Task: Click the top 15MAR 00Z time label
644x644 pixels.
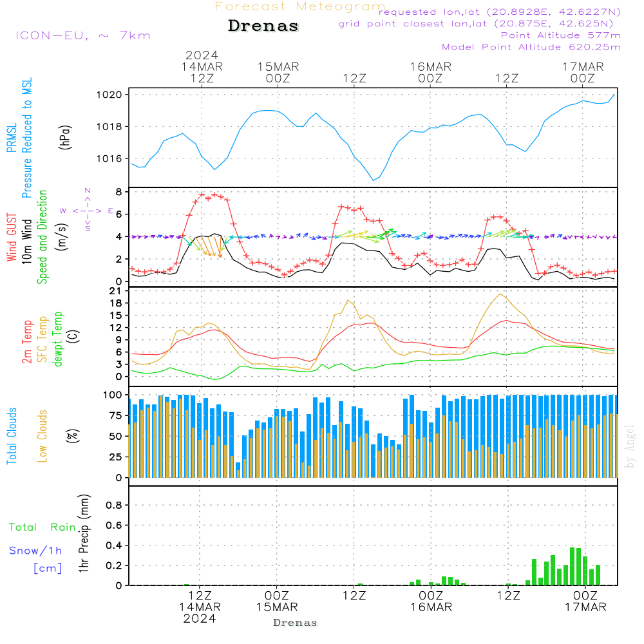Action: tap(278, 72)
